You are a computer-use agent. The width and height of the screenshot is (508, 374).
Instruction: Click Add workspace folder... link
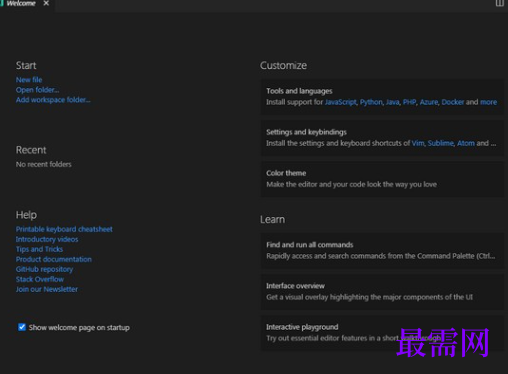coord(53,100)
